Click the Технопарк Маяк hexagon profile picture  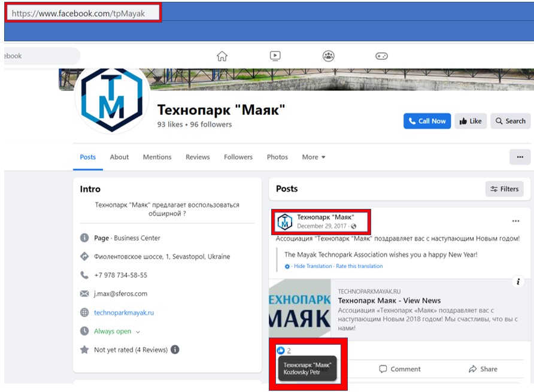(x=112, y=100)
